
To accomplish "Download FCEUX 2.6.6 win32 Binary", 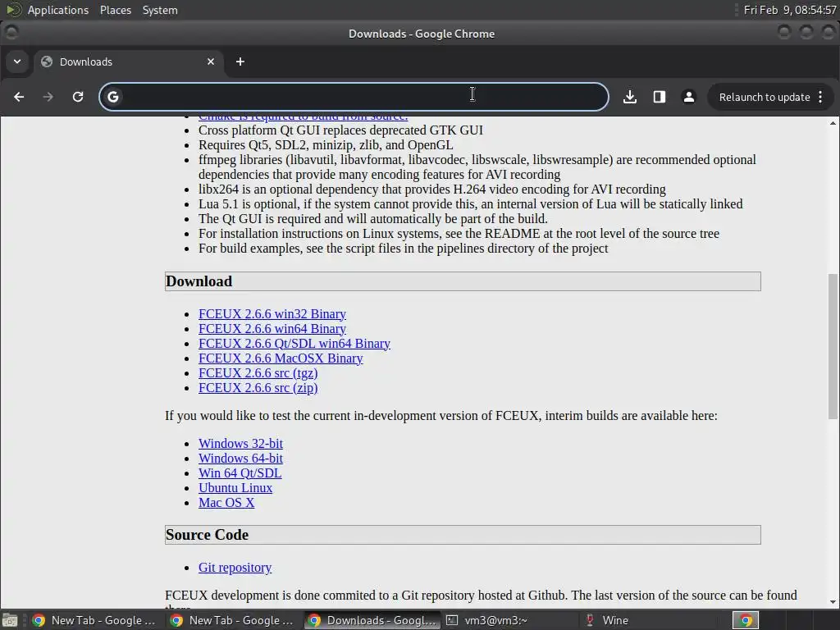I will [x=272, y=314].
